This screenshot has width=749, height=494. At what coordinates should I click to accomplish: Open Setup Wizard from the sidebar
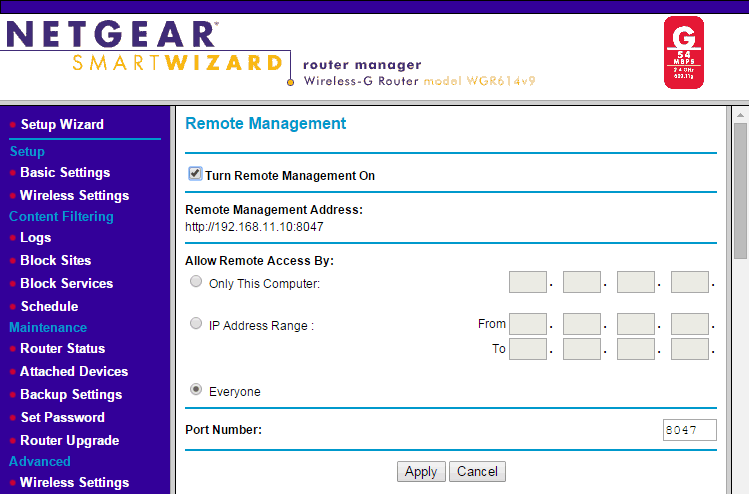(62, 124)
